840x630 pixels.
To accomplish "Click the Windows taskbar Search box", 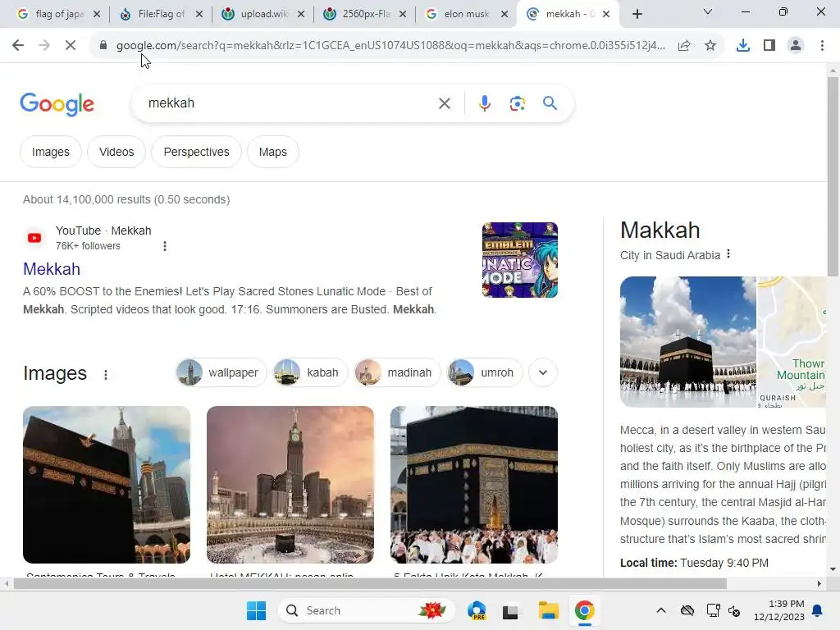I will (367, 610).
